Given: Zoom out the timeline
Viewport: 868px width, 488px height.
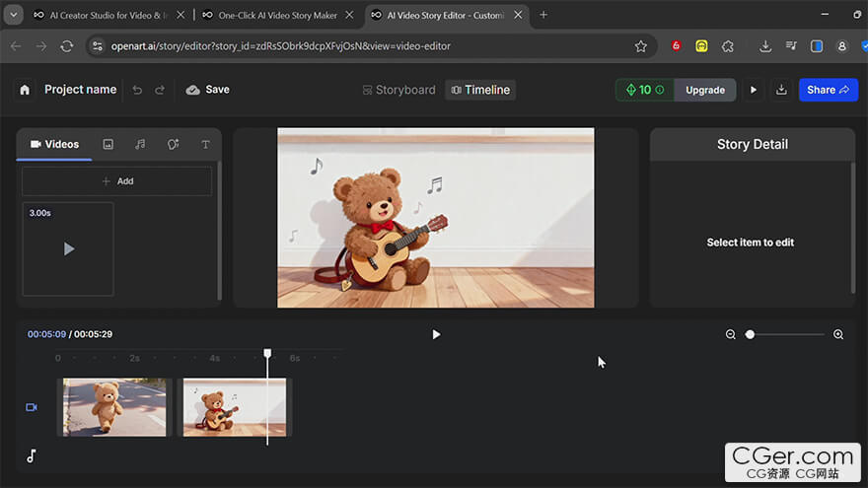Looking at the screenshot, I should (731, 334).
